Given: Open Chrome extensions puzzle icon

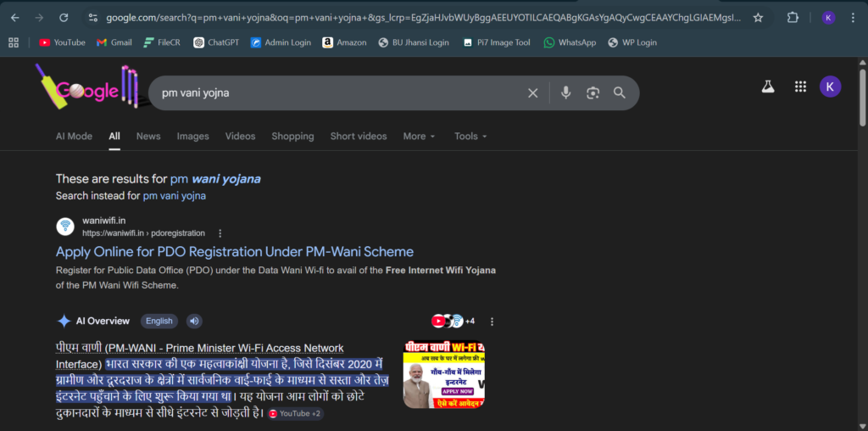Looking at the screenshot, I should tap(793, 17).
